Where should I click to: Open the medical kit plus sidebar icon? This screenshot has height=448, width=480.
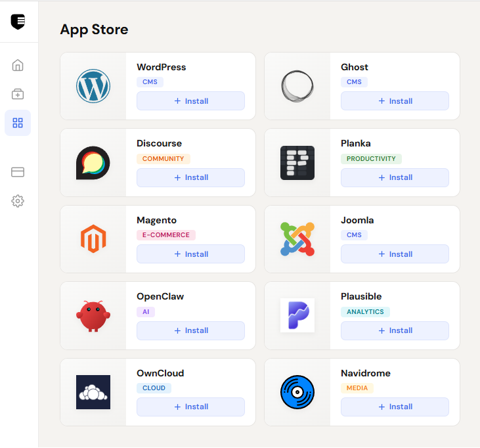[18, 94]
